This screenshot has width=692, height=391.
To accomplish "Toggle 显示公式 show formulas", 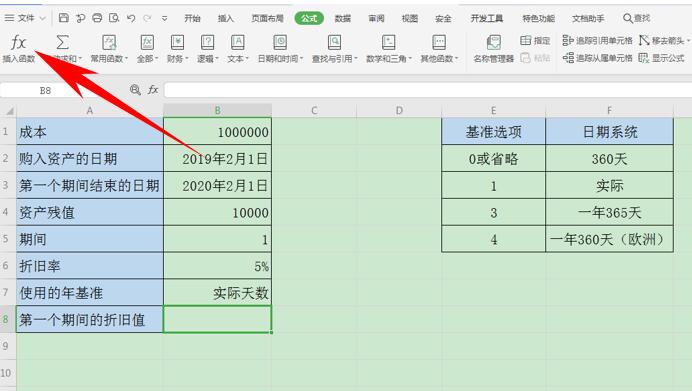I will (662, 58).
